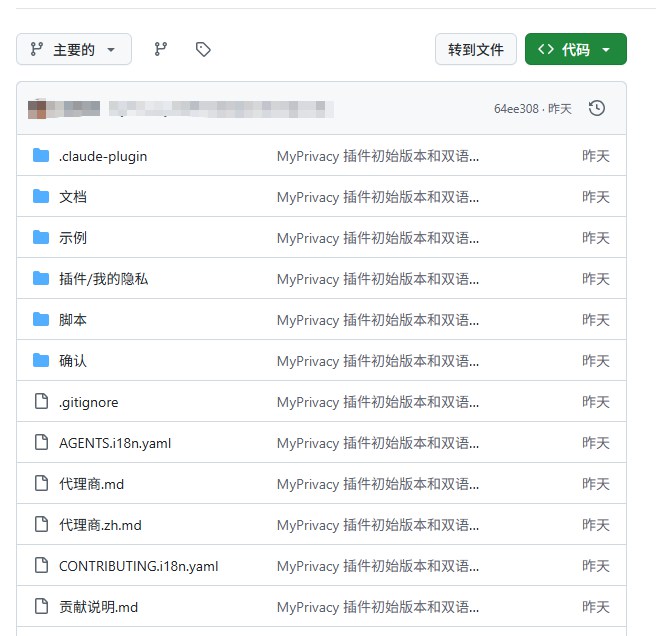
Task: Open the 示例 folder
Action: pyautogui.click(x=73, y=238)
